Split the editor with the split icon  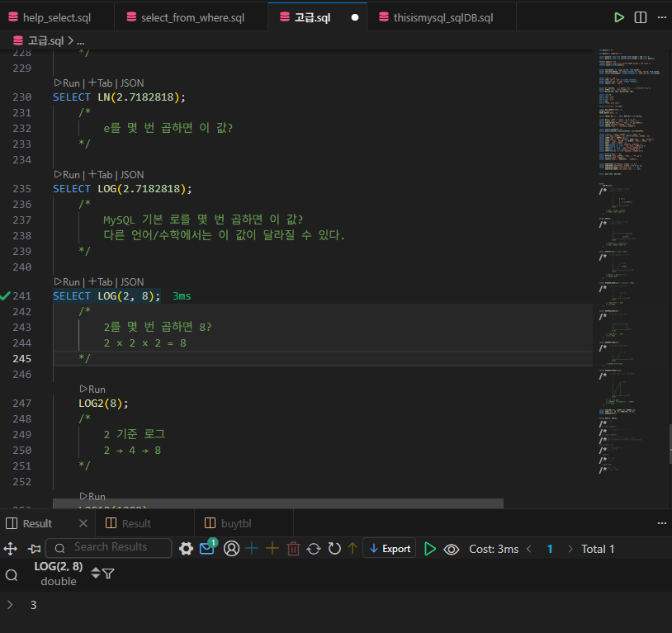641,17
